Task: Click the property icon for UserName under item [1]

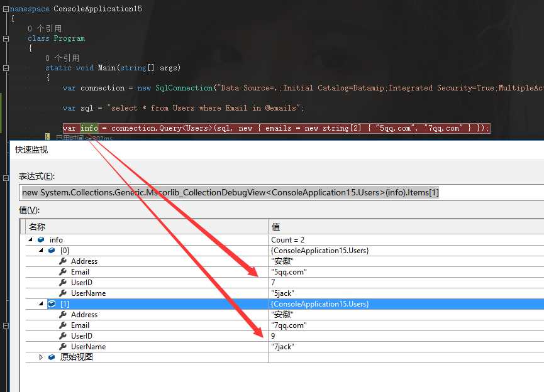Action: (x=63, y=347)
